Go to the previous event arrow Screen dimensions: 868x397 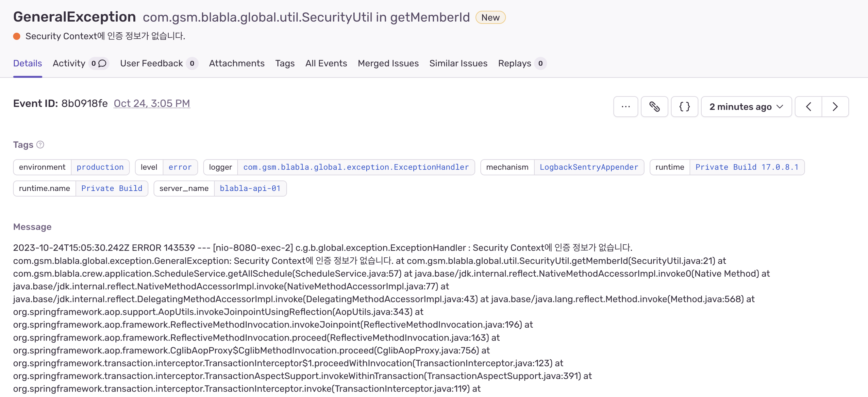click(808, 107)
